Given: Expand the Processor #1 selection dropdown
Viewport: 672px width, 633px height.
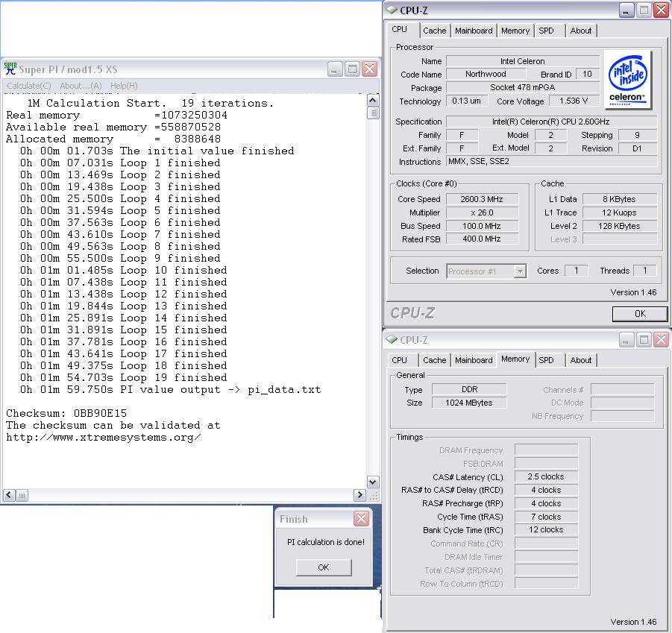Looking at the screenshot, I should (x=519, y=271).
